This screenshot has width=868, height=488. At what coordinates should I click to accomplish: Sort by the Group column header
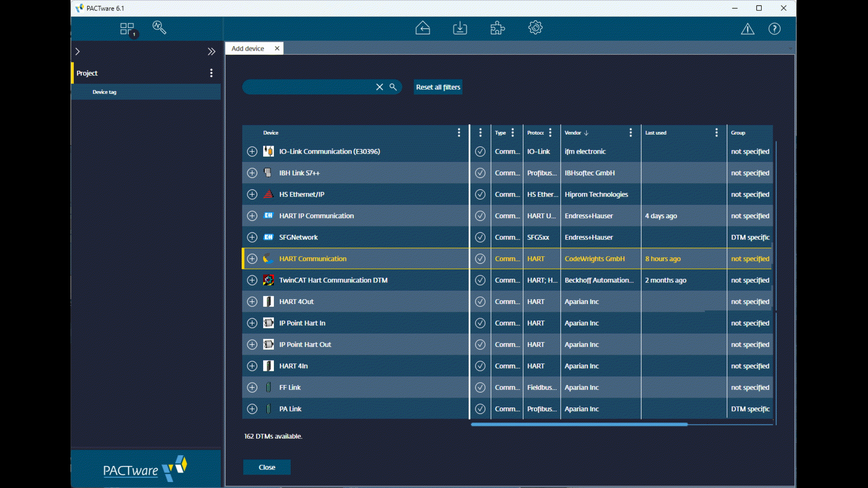(x=738, y=133)
